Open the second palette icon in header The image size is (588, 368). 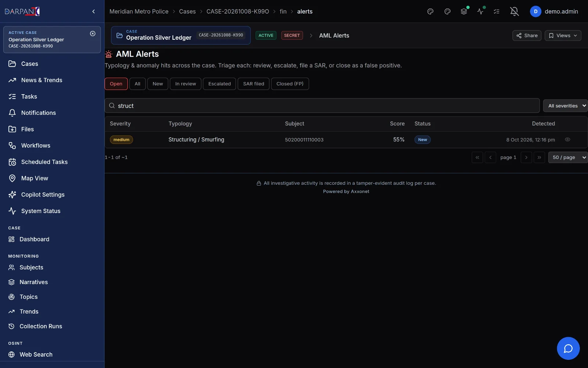pos(447,11)
